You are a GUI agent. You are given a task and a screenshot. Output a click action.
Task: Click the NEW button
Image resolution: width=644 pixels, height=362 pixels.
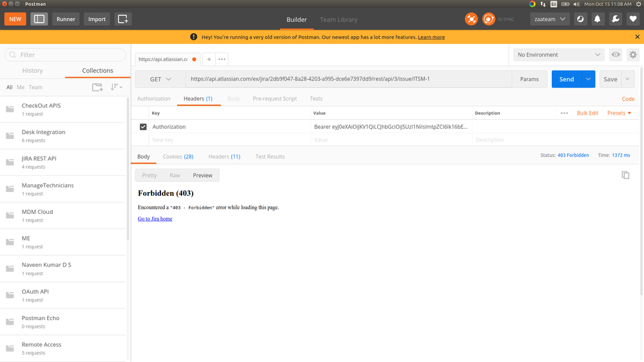pos(15,19)
